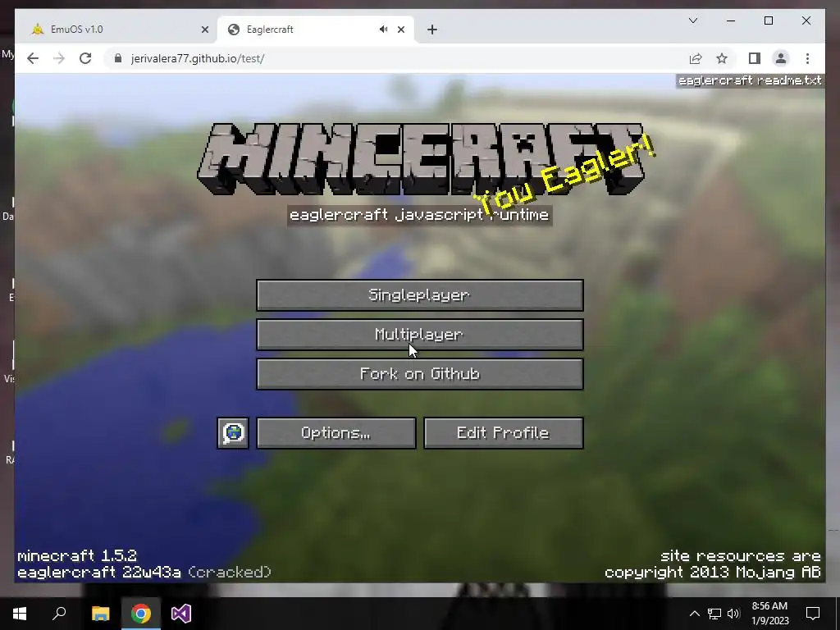Close the Eaglercraft tab

401,30
